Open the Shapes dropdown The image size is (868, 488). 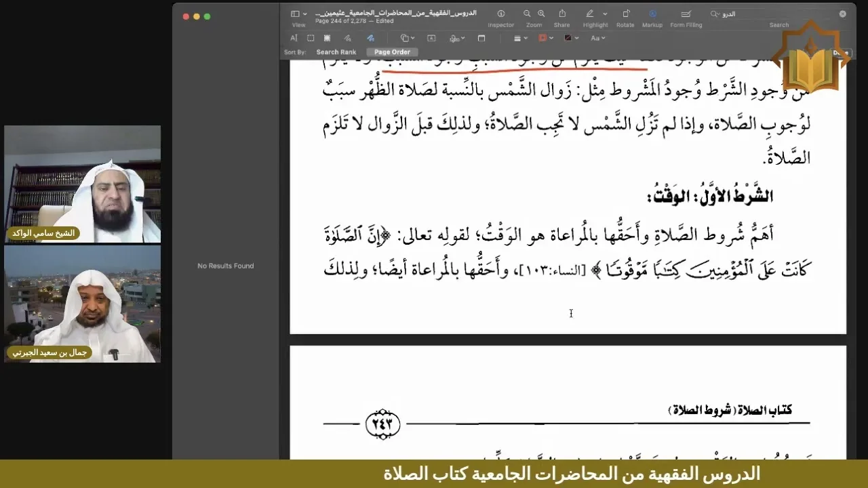(408, 38)
